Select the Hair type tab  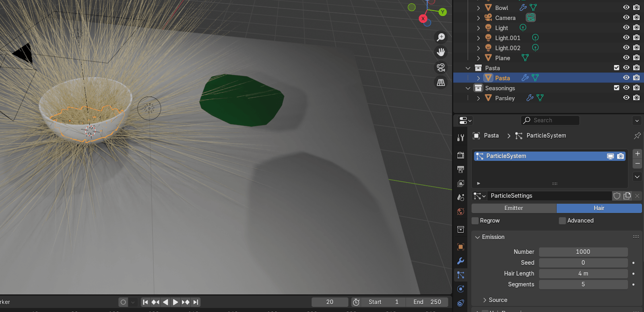[x=599, y=208]
